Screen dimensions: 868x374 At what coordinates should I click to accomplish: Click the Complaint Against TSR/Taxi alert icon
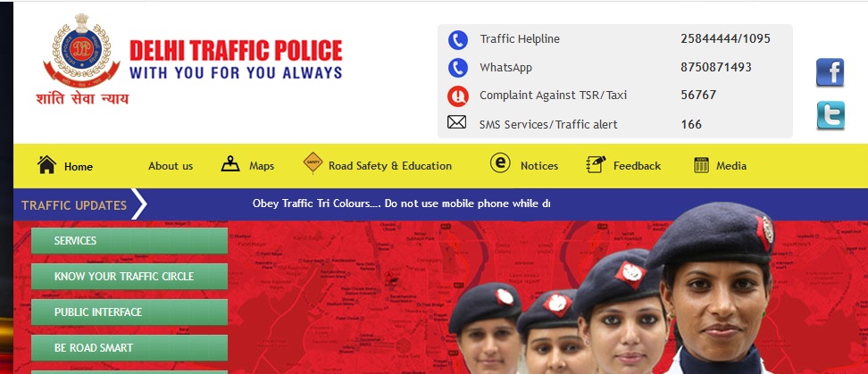click(x=458, y=96)
